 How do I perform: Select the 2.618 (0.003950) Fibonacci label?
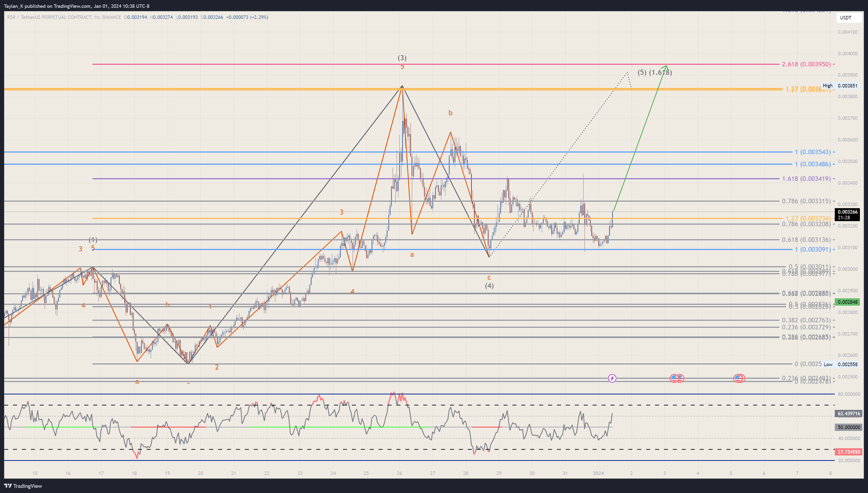(x=806, y=64)
